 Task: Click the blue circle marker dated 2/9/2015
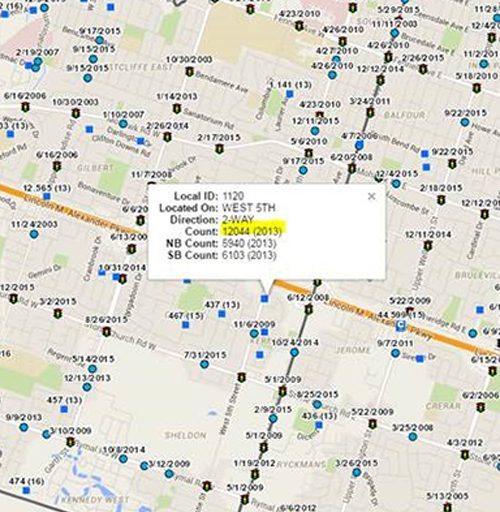click(273, 419)
